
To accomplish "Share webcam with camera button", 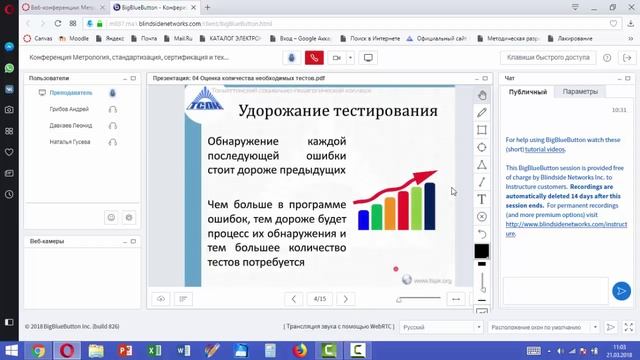I will coord(336,58).
